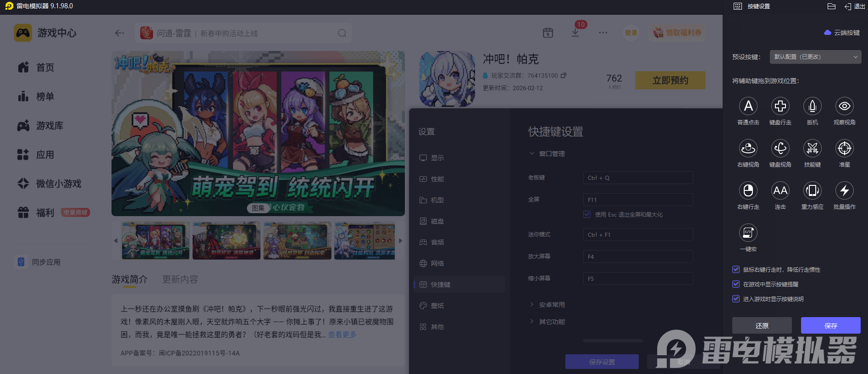Expand the 安卓常用 section
The image size is (868, 374).
[x=547, y=305]
